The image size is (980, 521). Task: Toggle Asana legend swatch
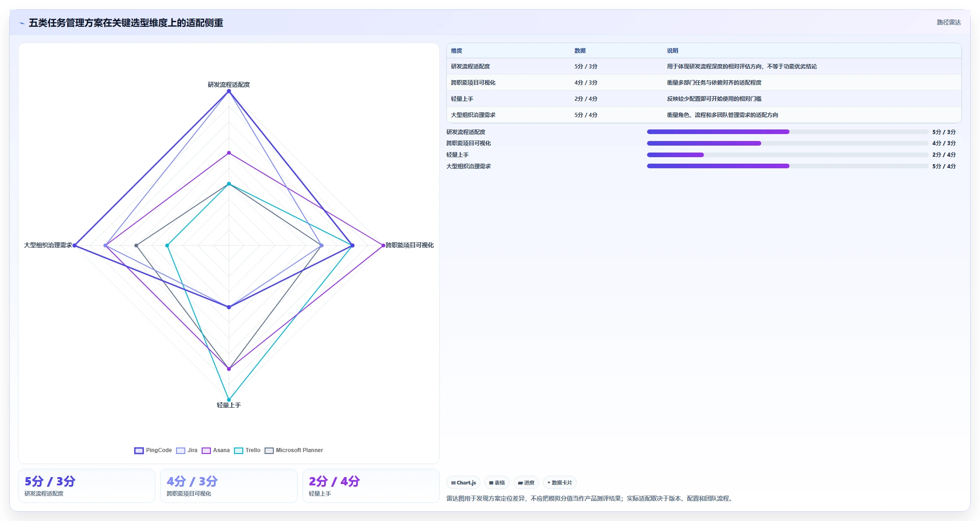(206, 451)
